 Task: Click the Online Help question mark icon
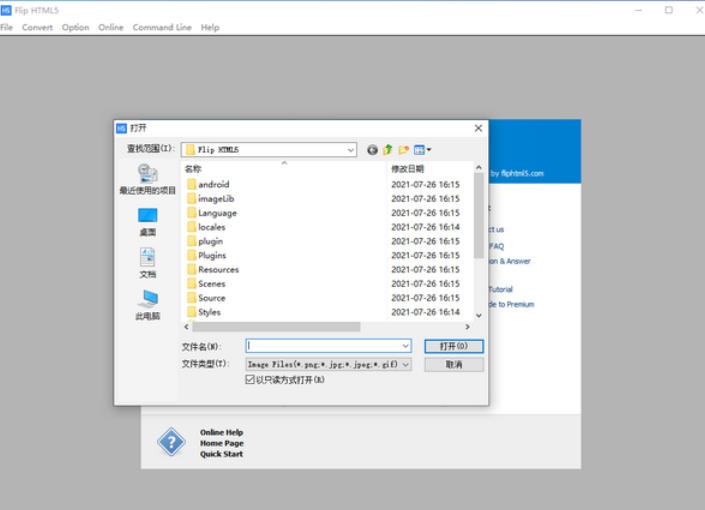[x=171, y=442]
